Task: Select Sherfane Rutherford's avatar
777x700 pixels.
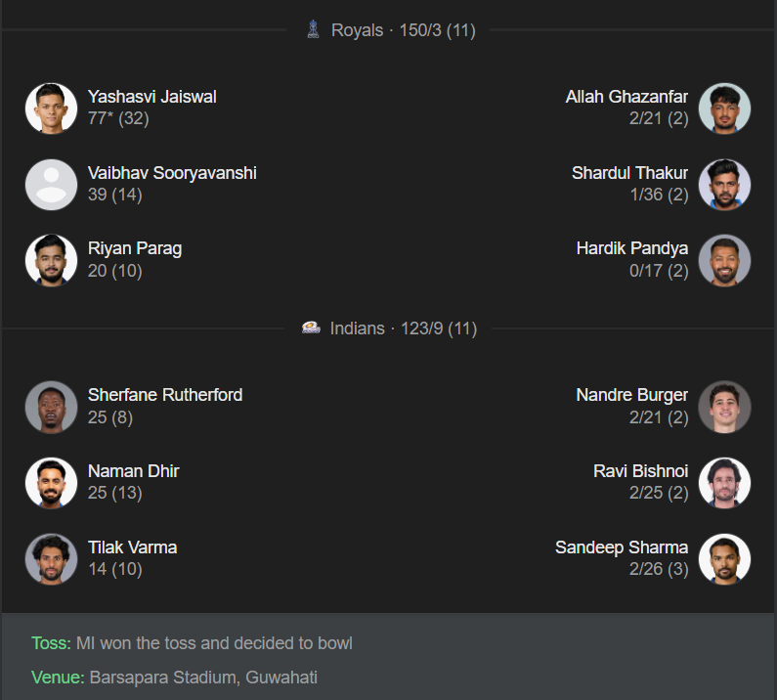Action: pos(51,406)
